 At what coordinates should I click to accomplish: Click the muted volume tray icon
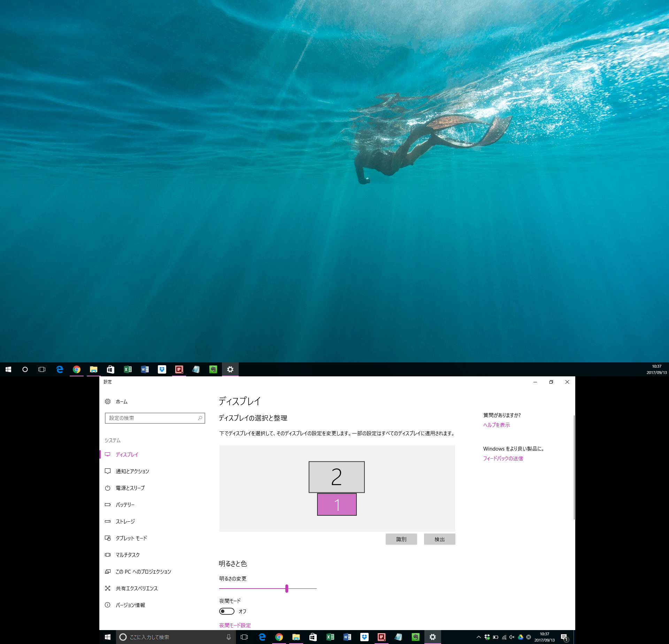pos(512,637)
